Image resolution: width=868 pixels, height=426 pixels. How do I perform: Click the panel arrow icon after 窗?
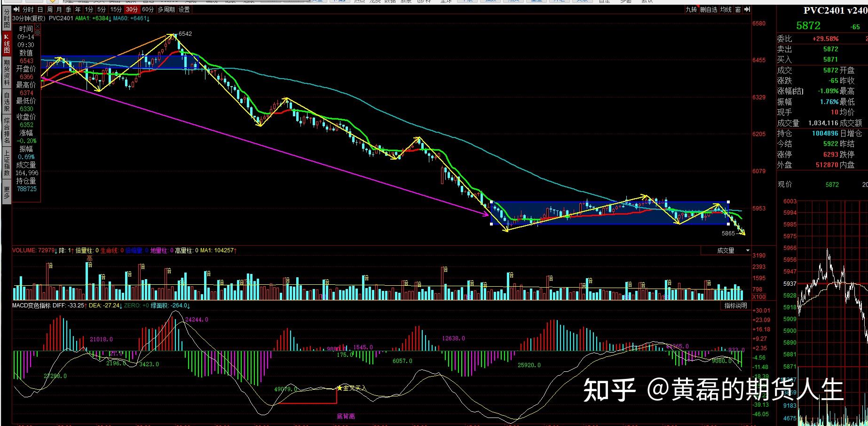pos(747,9)
